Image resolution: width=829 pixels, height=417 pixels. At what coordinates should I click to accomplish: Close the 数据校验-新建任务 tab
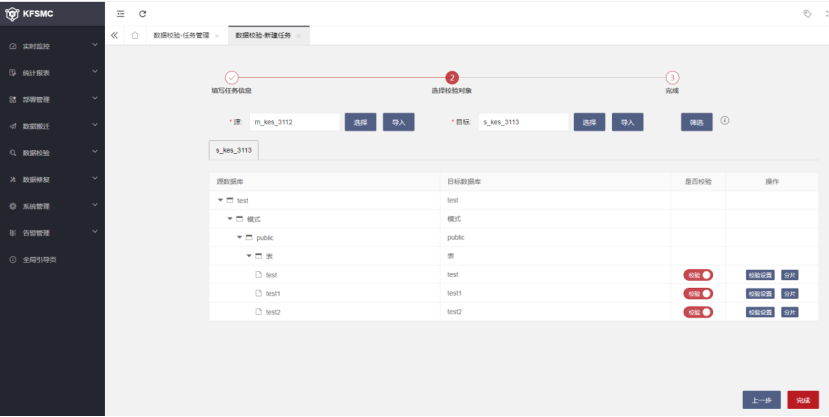click(299, 36)
